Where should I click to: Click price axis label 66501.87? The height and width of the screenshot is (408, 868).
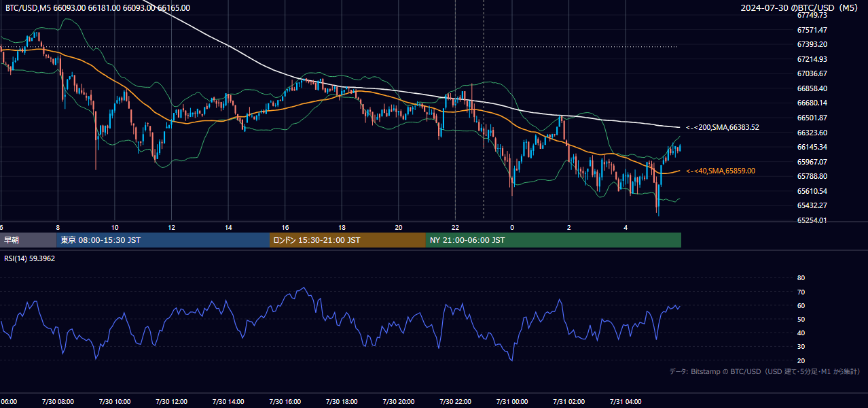812,118
